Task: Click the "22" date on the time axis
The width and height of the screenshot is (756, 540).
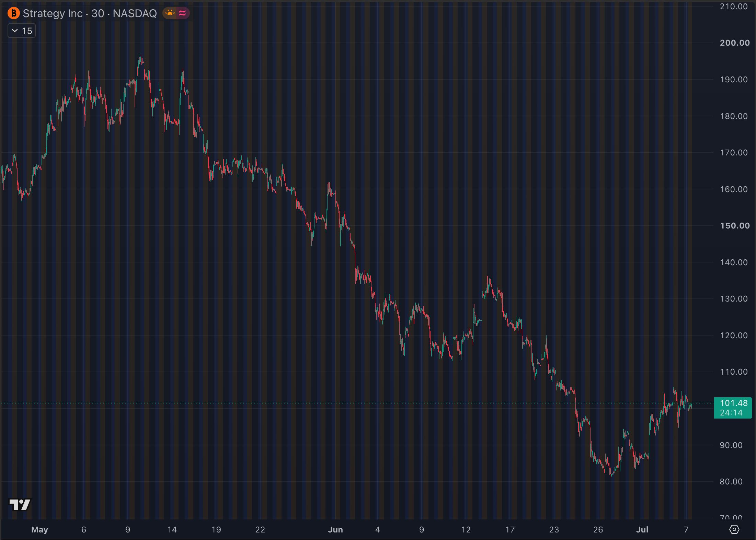Action: pos(260,530)
